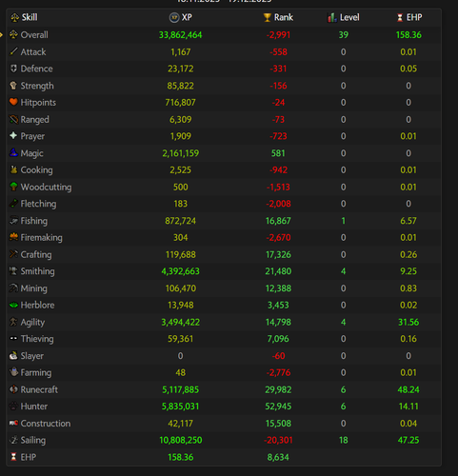Click the Crafting skill icon
The image size is (458, 476).
click(x=13, y=254)
